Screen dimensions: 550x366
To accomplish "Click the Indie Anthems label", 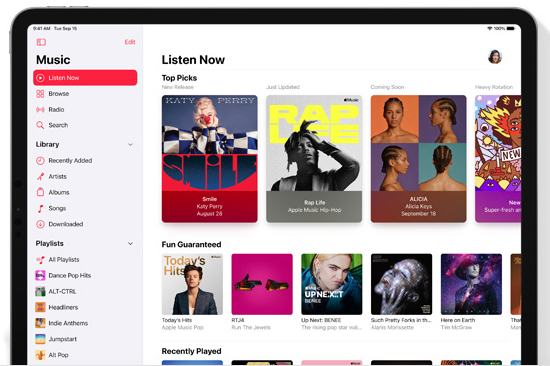I will point(68,323).
